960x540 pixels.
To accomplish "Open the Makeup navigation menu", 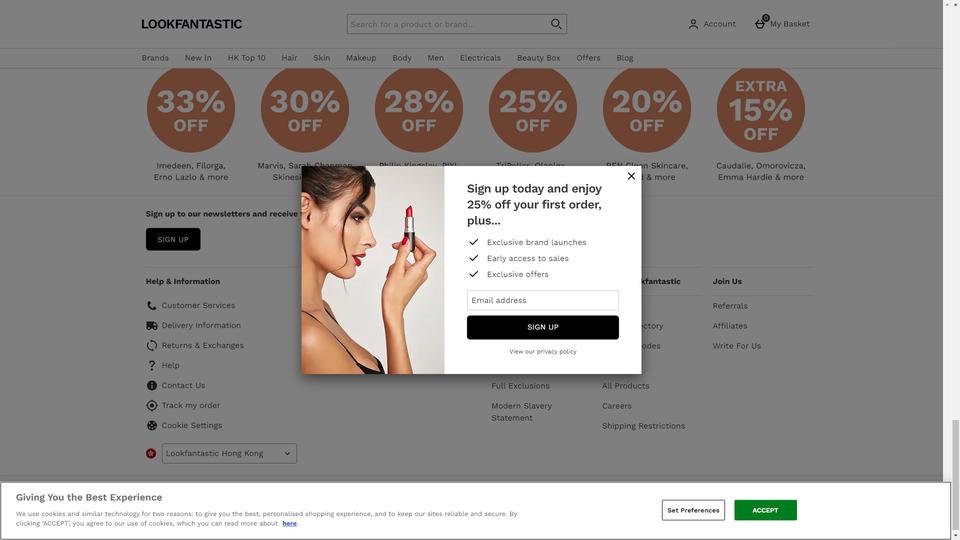I will (361, 58).
